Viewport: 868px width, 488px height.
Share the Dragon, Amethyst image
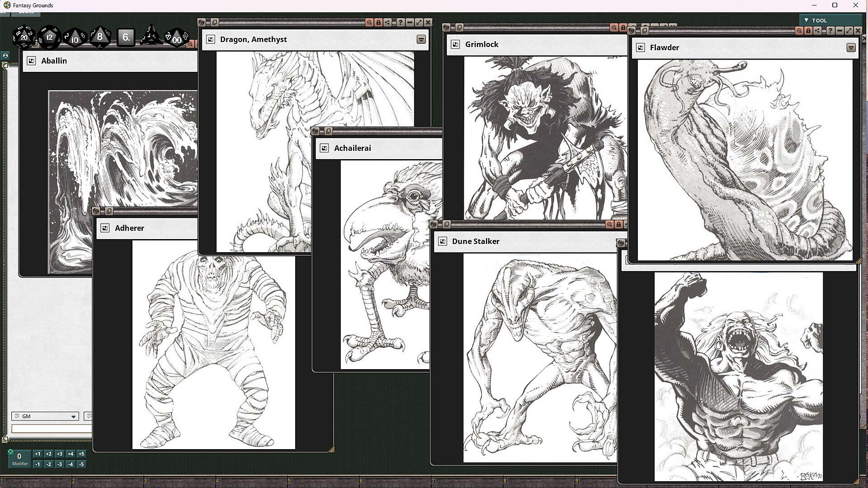pyautogui.click(x=387, y=22)
